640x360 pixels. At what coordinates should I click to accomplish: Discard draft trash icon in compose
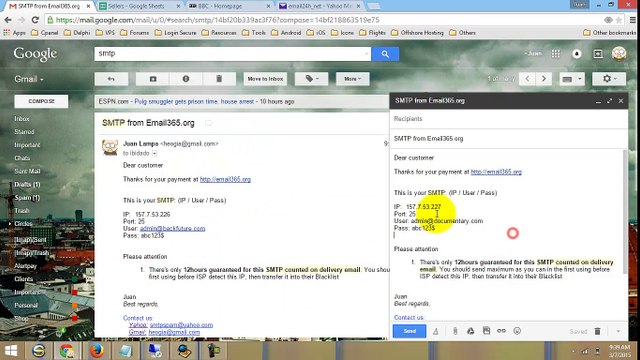click(598, 331)
